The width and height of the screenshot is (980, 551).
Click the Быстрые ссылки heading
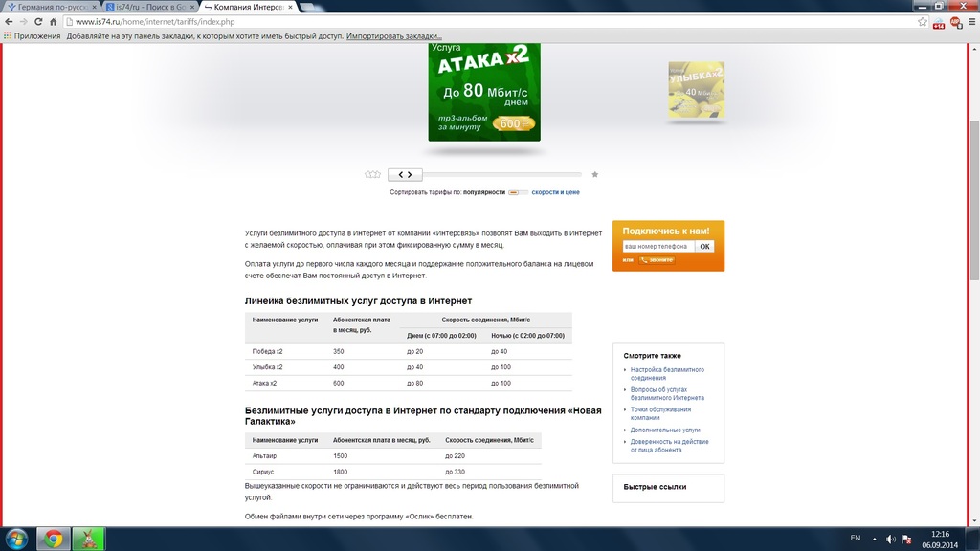coord(655,487)
